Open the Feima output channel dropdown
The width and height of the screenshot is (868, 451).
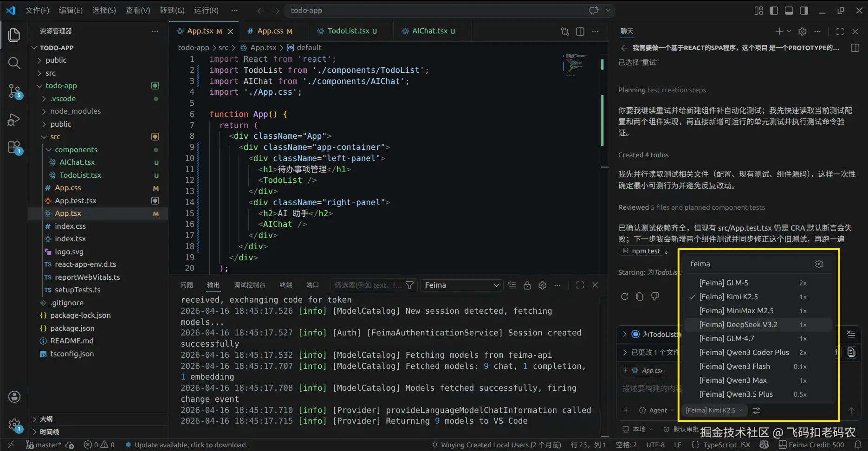click(461, 285)
